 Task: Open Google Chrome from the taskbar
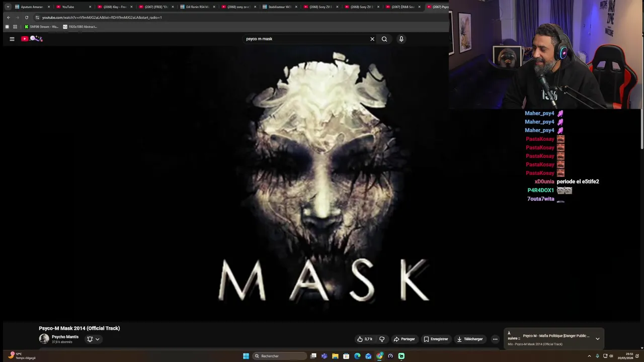[379, 356]
